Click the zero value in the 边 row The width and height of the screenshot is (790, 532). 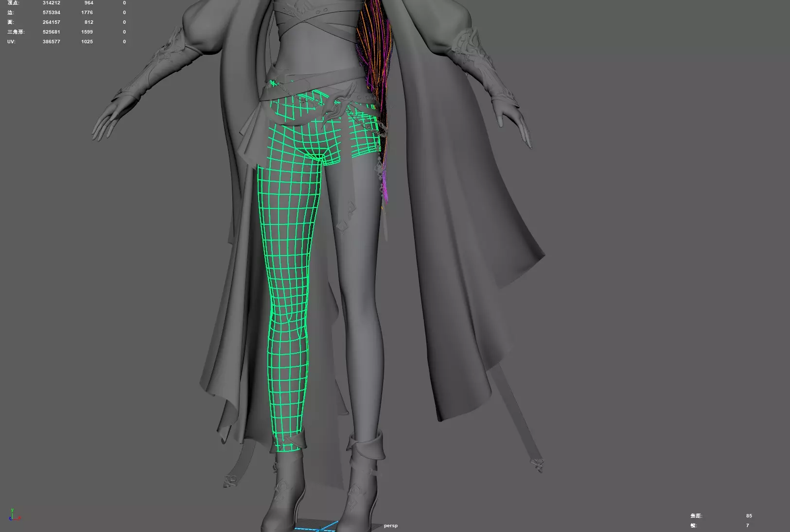pos(124,13)
